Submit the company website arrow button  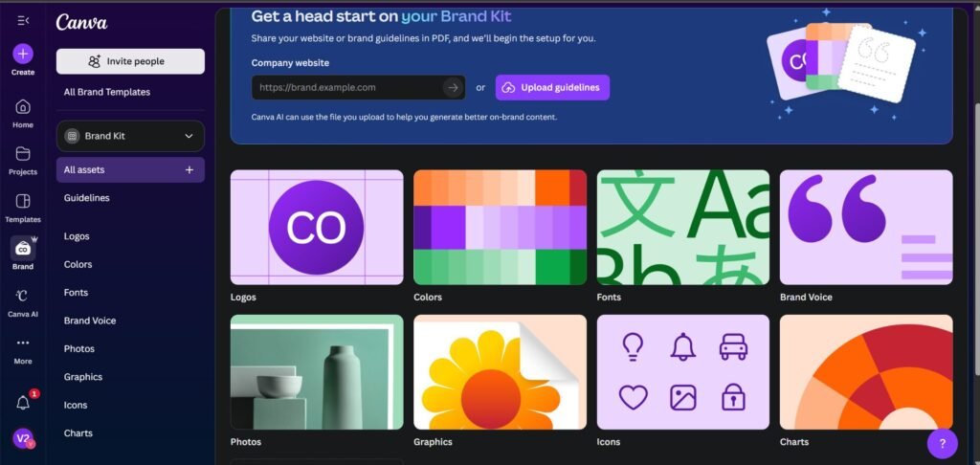452,87
